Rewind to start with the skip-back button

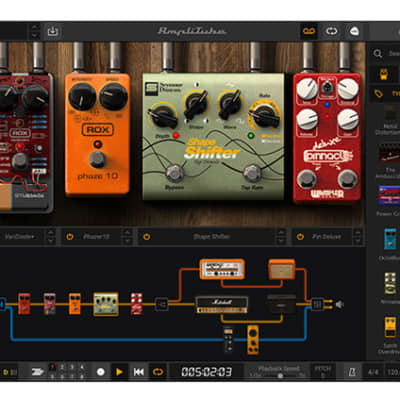coord(139,372)
